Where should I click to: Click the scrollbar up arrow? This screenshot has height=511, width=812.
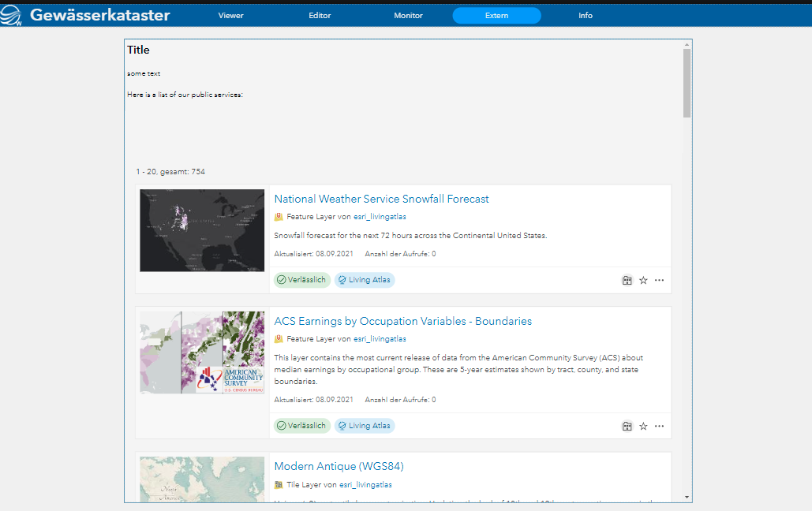coord(687,44)
